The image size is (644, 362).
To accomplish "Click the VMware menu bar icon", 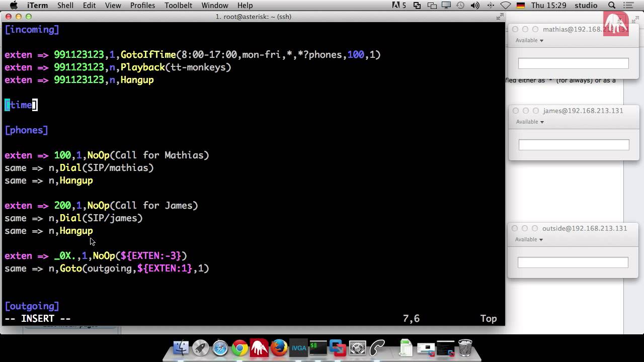I will [x=417, y=6].
